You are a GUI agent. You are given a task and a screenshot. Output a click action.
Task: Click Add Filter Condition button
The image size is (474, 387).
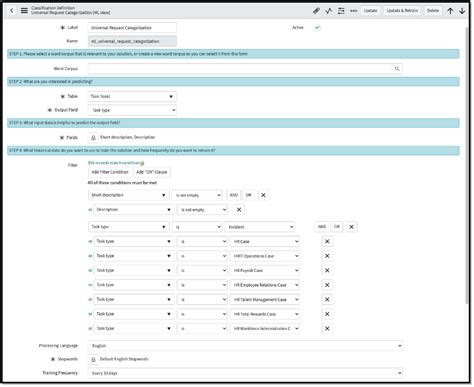(x=110, y=172)
